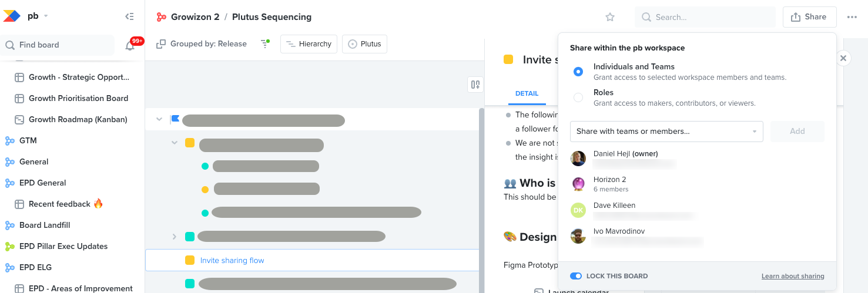The height and width of the screenshot is (293, 868).
Task: Collapse the top release row chevron
Action: tap(159, 119)
